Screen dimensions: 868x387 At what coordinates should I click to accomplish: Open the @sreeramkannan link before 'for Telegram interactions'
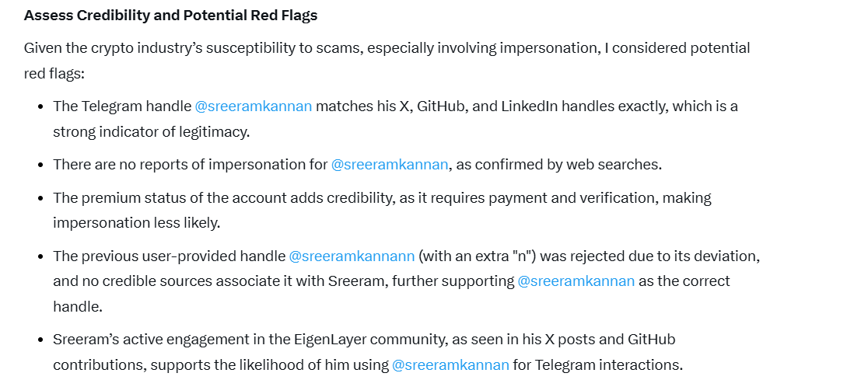click(x=450, y=365)
